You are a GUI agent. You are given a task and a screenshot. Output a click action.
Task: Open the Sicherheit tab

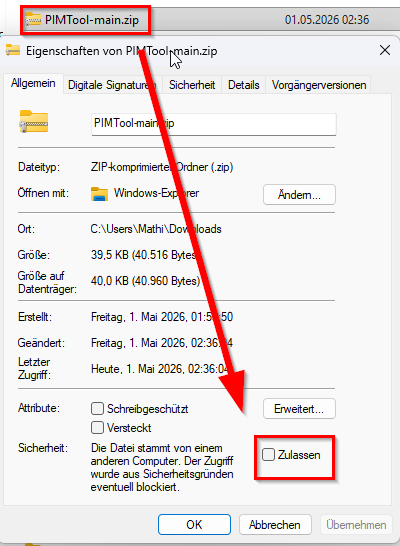click(192, 85)
